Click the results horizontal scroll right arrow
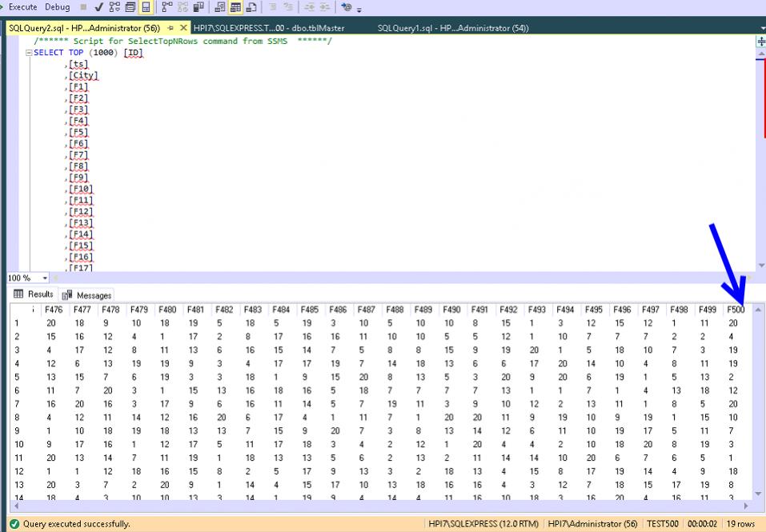The width and height of the screenshot is (766, 532). [x=746, y=506]
